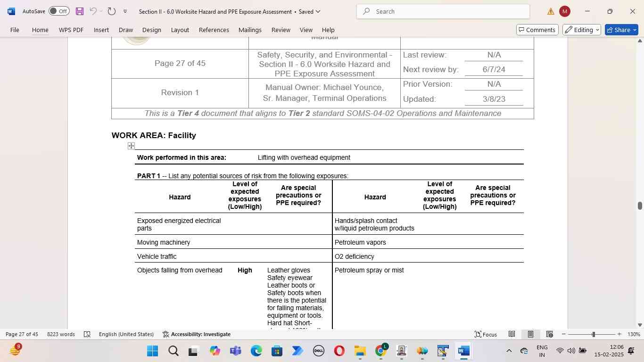Open Microsoft Copilot from taskbar
The image size is (644, 362).
[215, 351]
